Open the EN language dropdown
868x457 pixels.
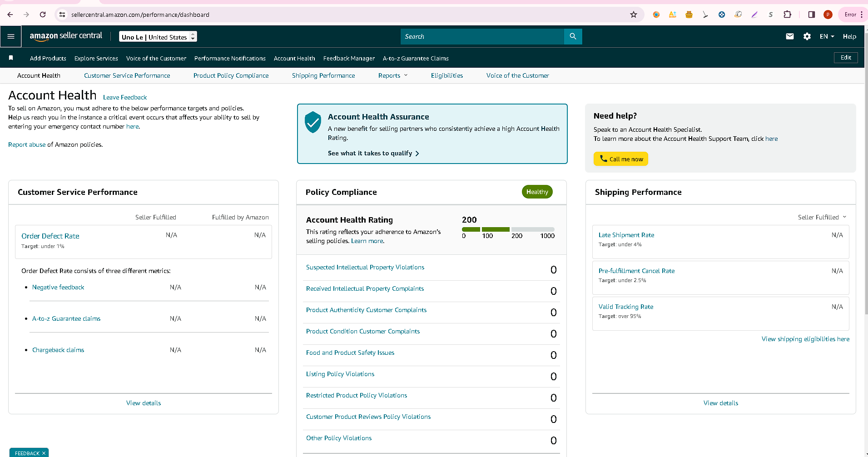827,36
